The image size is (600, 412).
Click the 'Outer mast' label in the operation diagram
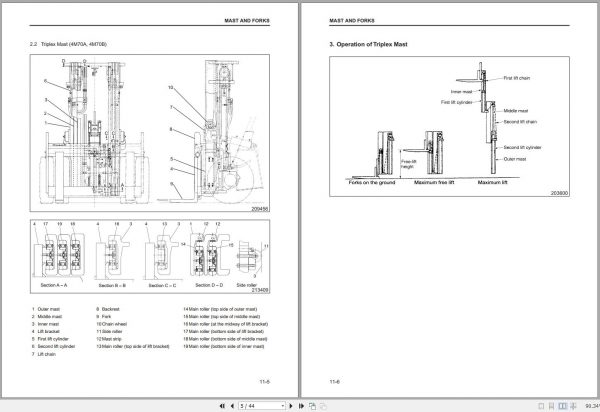pyautogui.click(x=515, y=159)
